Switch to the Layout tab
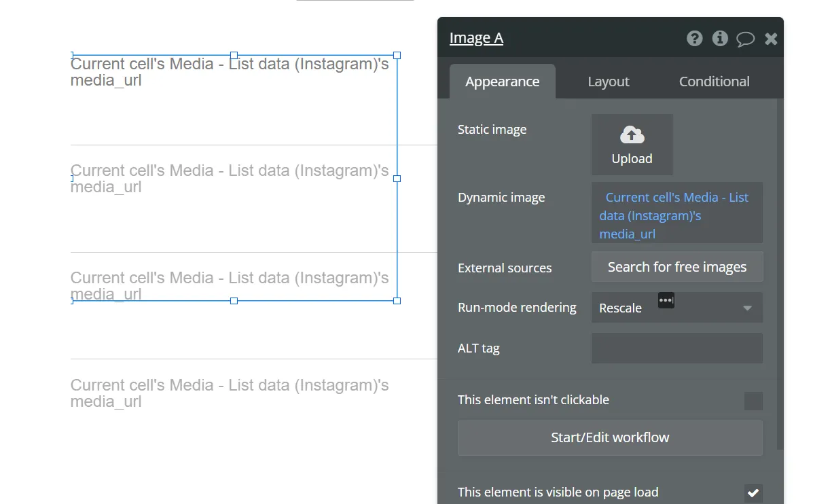813x504 pixels. point(608,82)
